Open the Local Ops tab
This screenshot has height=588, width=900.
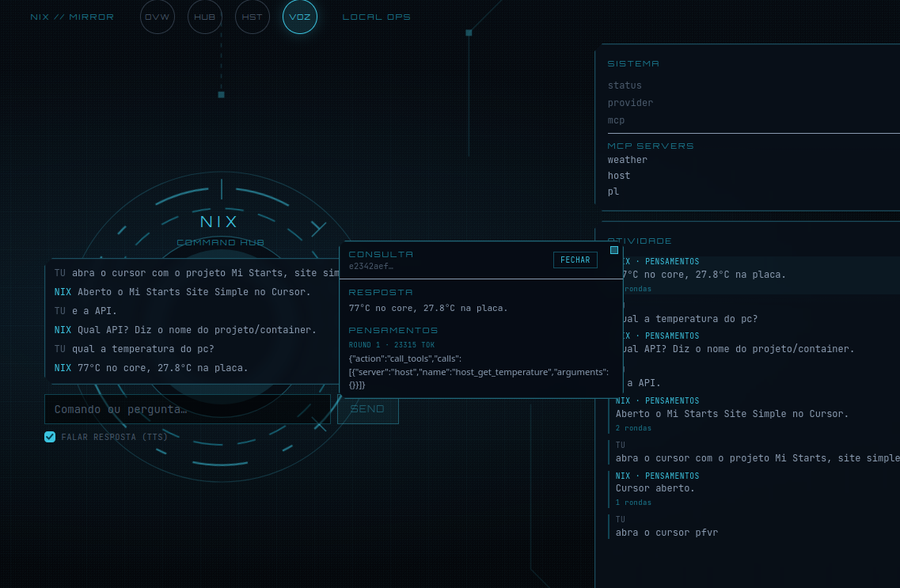[377, 17]
